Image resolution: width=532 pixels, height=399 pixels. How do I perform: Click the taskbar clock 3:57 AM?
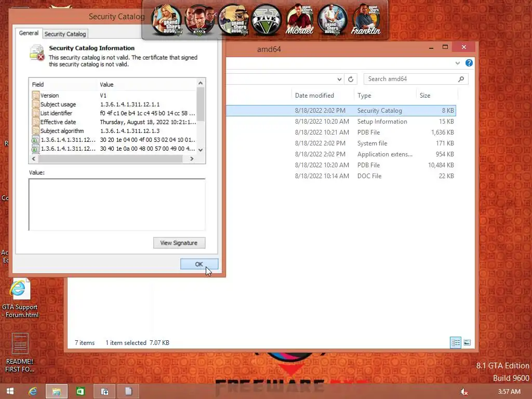pos(509,392)
